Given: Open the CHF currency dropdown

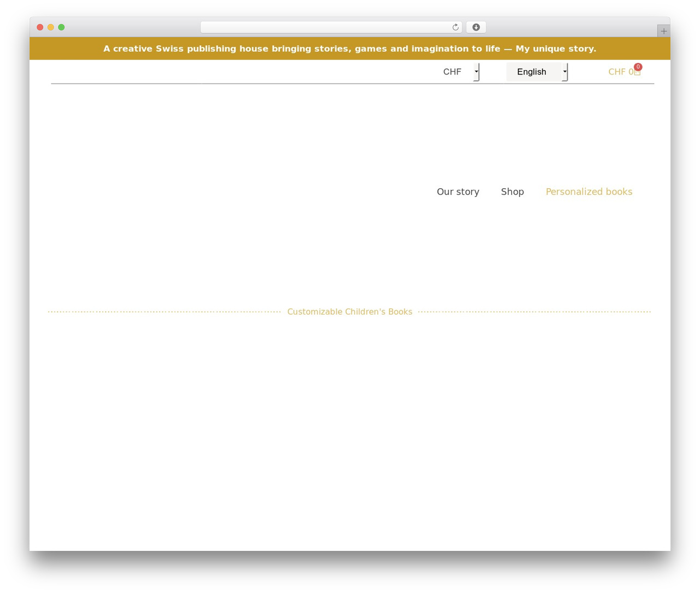Looking at the screenshot, I should pos(456,72).
